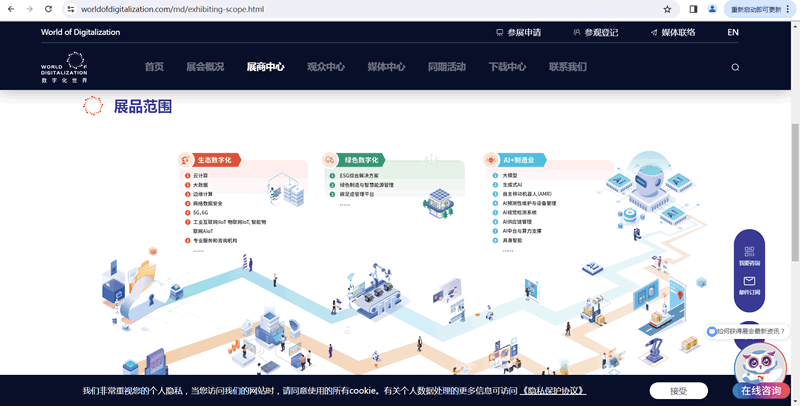Click the 邮件订阅 envelope icon
The width and height of the screenshot is (800, 406).
[749, 279]
